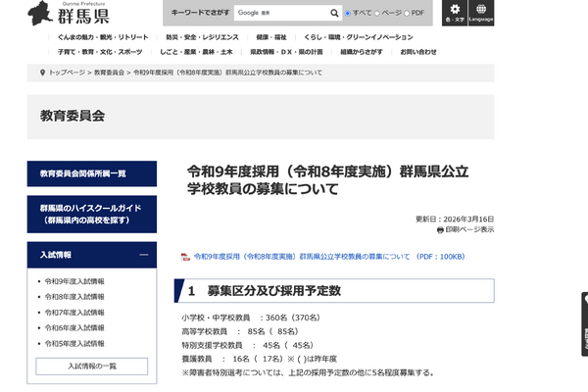Open お問い合わせ menu
The height and width of the screenshot is (392, 588).
point(418,52)
